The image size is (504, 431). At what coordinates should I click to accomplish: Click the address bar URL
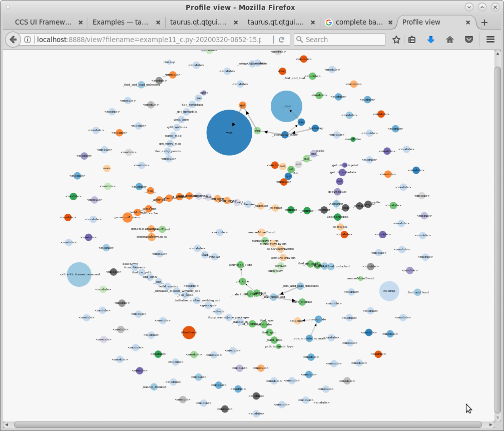pos(150,40)
